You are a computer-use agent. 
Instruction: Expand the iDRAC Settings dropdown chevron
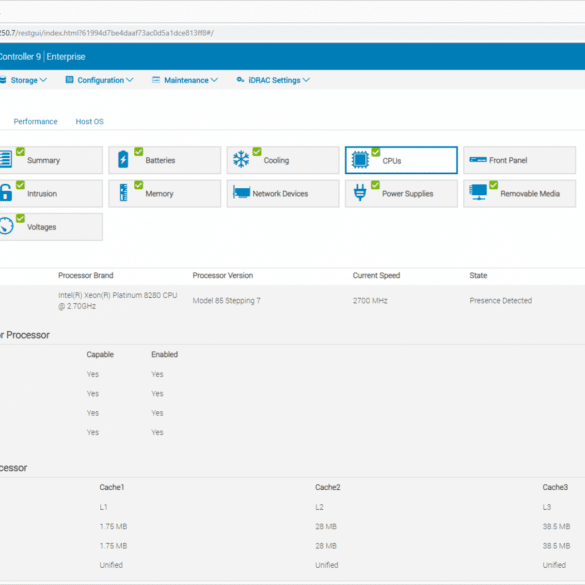(x=306, y=80)
